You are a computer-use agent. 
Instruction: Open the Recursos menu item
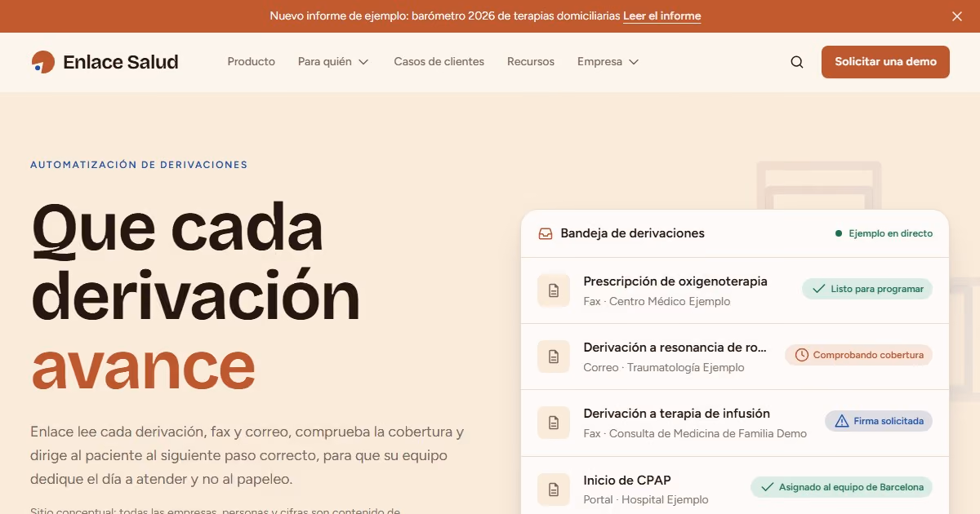tap(531, 62)
